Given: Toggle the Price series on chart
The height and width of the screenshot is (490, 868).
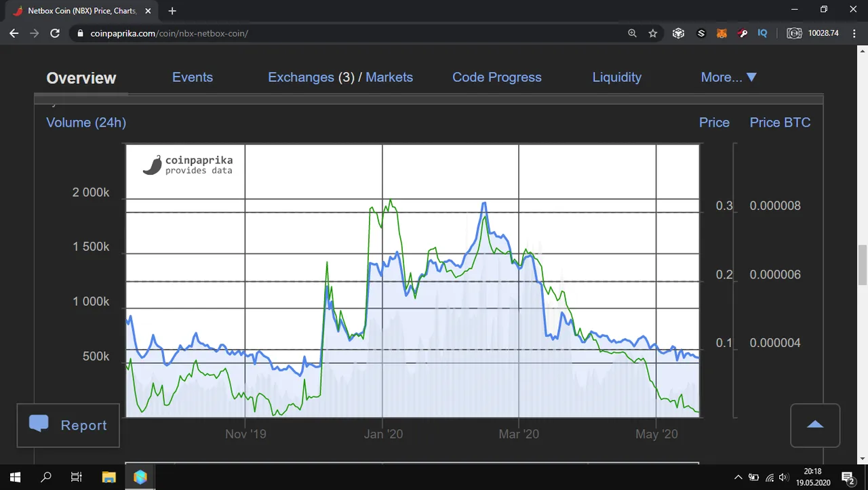Looking at the screenshot, I should [x=714, y=123].
